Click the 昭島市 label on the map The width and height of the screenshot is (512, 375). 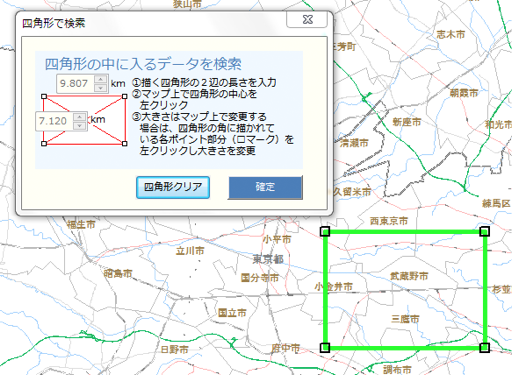click(118, 273)
